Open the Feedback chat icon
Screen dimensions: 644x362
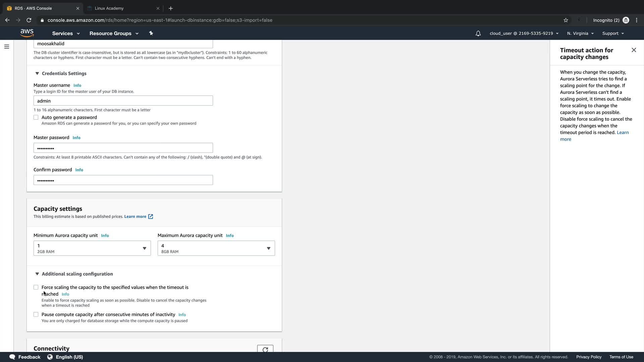[x=12, y=357]
